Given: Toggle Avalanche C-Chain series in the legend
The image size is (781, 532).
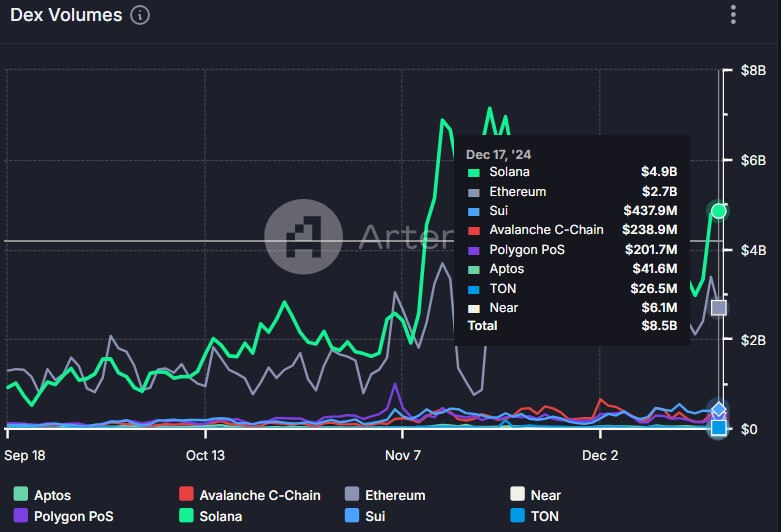Looking at the screenshot, I should [x=250, y=495].
